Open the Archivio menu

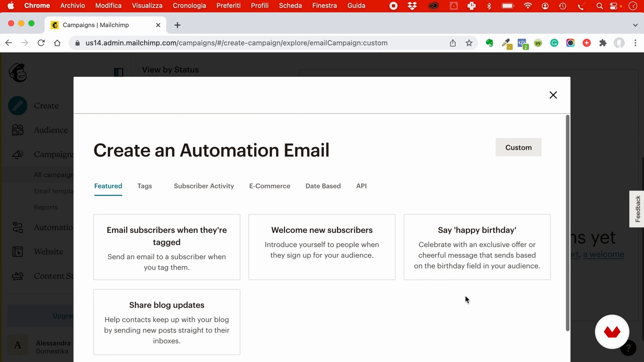[72, 6]
